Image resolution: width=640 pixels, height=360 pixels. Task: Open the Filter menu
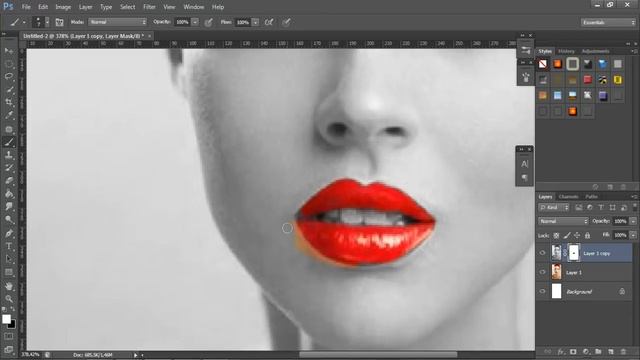point(149,7)
